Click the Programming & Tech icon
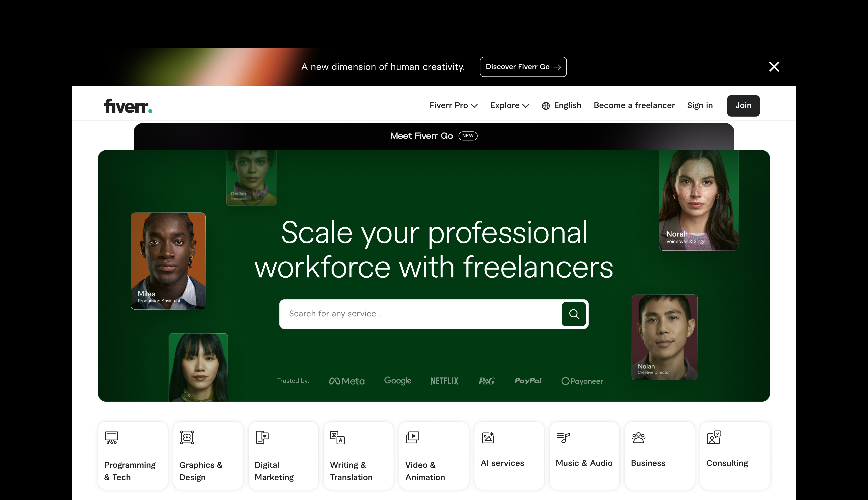This screenshot has height=500, width=868. tap(112, 437)
